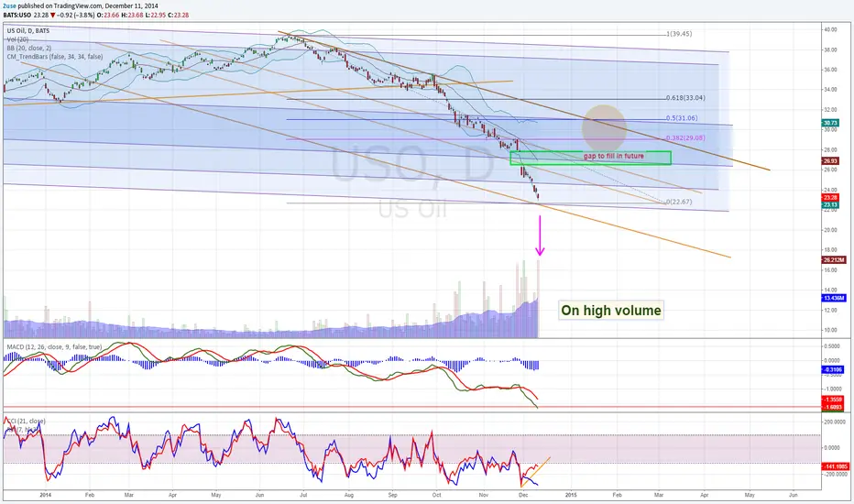The height and width of the screenshot is (504, 854).
Task: Click the "38.00" price axis label
Action: click(830, 49)
